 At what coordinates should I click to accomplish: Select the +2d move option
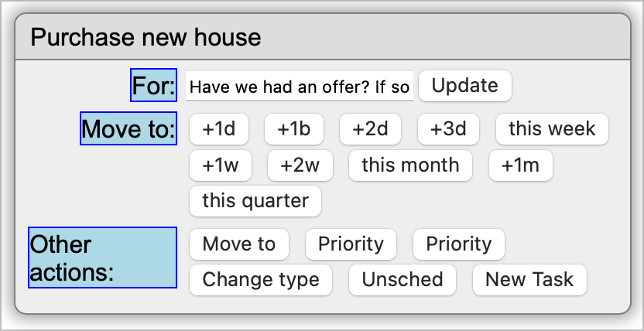[x=370, y=129]
